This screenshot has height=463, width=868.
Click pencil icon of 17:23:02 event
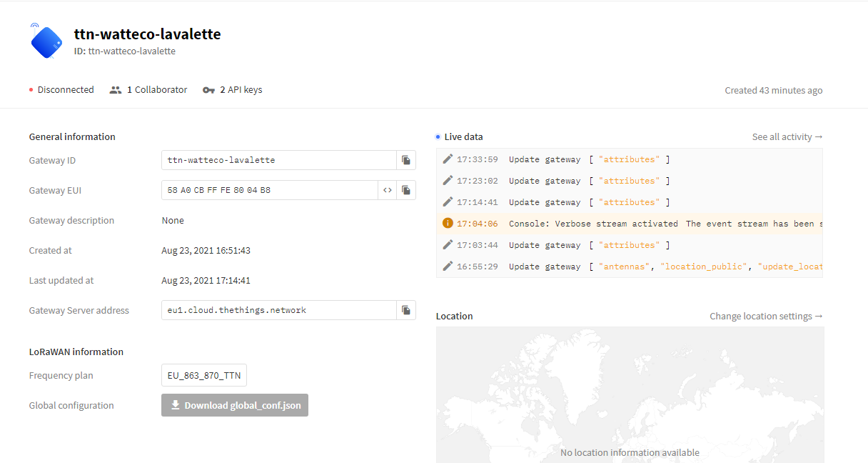click(x=448, y=180)
